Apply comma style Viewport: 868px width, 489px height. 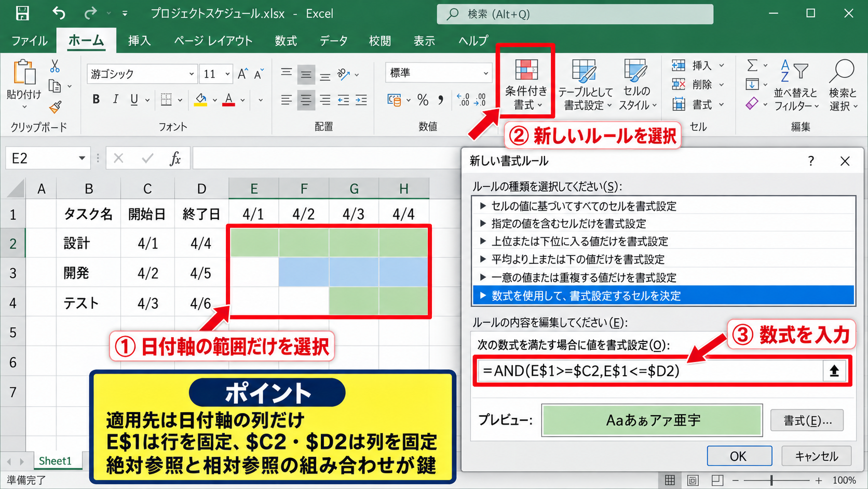pos(441,100)
